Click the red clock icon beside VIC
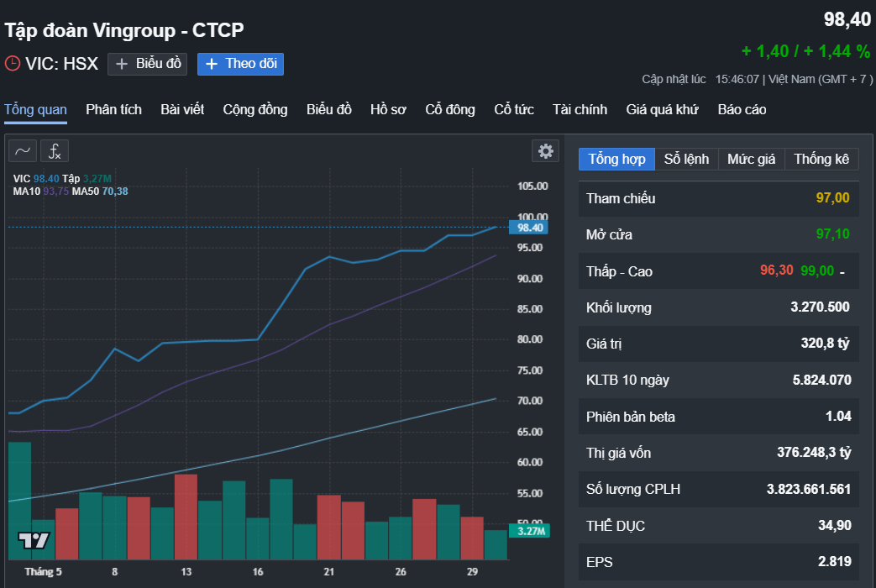The image size is (876, 588). pos(13,63)
